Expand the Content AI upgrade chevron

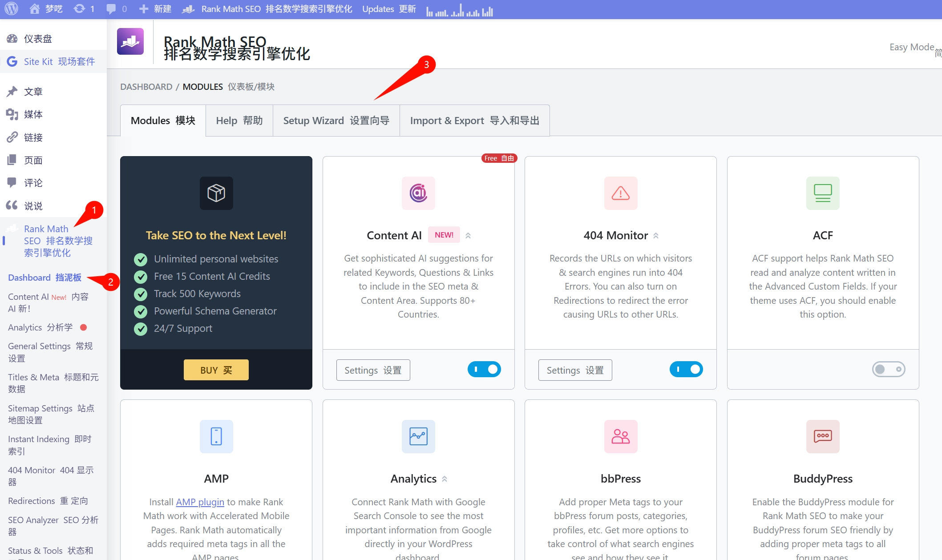point(468,236)
